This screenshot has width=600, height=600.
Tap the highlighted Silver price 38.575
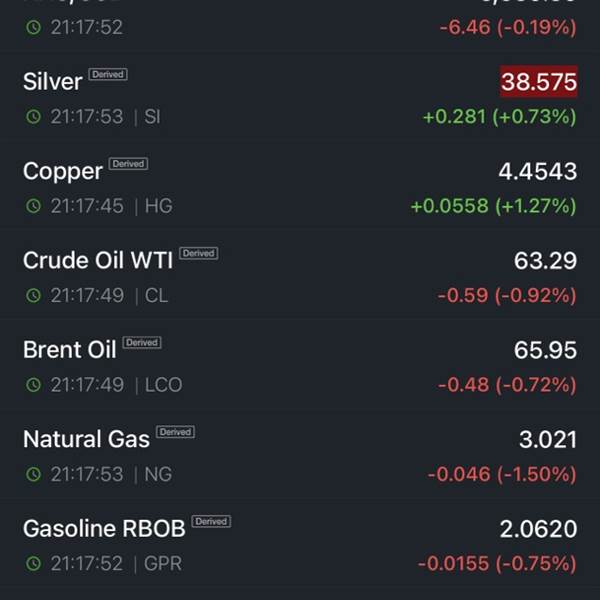click(x=539, y=82)
